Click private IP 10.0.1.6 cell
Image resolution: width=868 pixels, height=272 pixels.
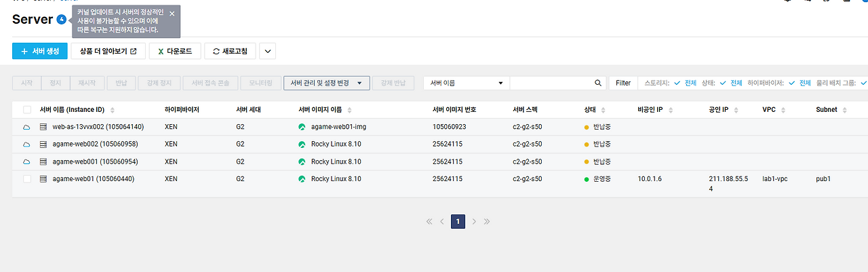(650, 179)
